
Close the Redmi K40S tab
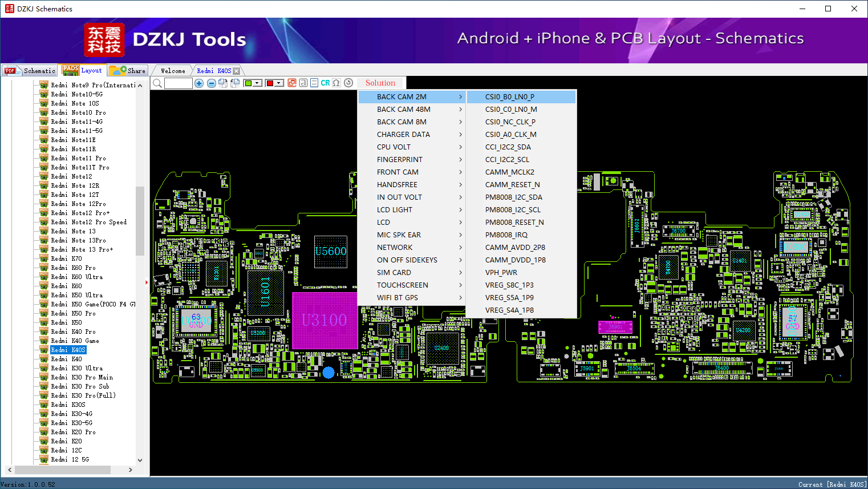click(x=237, y=71)
